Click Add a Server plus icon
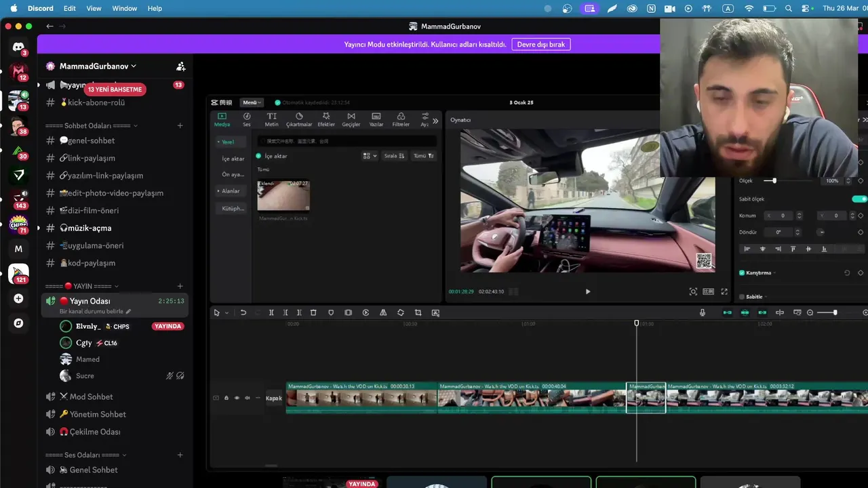 (x=18, y=299)
